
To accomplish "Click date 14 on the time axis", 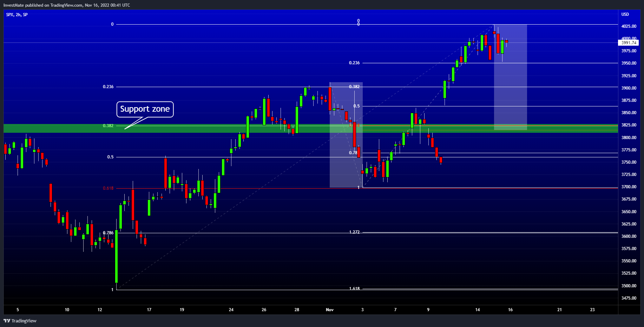I will coord(478,310).
